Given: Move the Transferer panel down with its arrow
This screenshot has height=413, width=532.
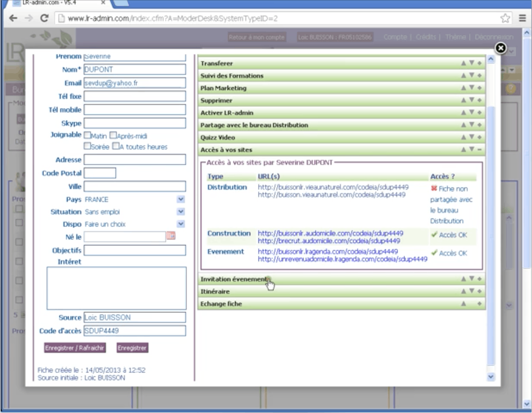Looking at the screenshot, I should pyautogui.click(x=472, y=63).
